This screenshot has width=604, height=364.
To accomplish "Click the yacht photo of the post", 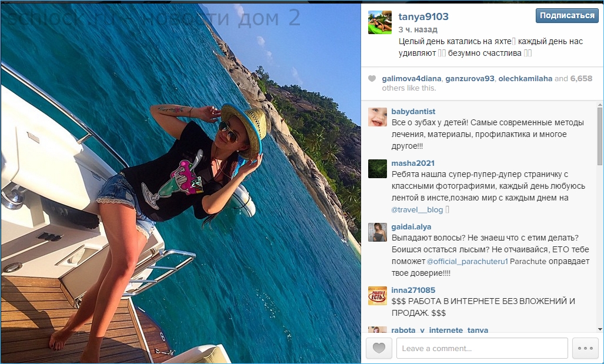I will point(181,183).
